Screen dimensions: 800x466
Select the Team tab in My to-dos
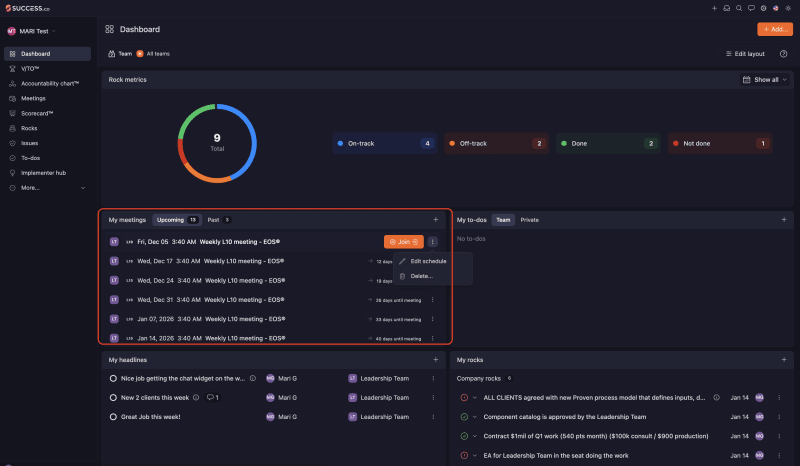pyautogui.click(x=503, y=220)
